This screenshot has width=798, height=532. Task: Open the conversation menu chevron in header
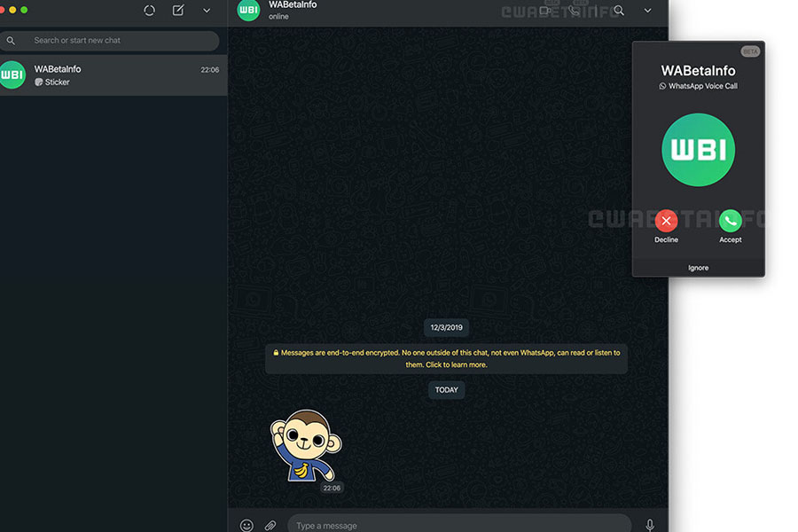pos(648,11)
